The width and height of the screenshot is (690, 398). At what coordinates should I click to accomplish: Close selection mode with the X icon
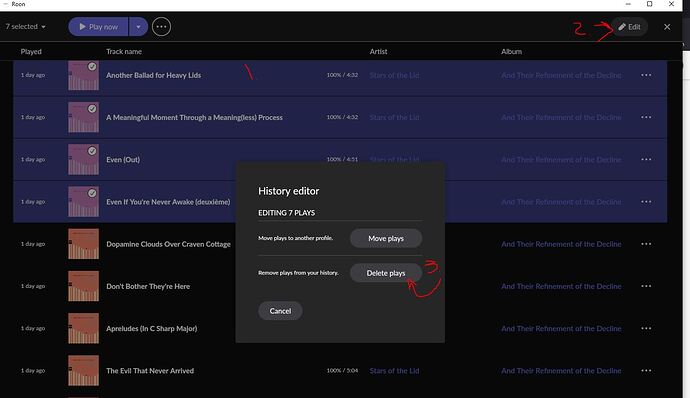(667, 27)
